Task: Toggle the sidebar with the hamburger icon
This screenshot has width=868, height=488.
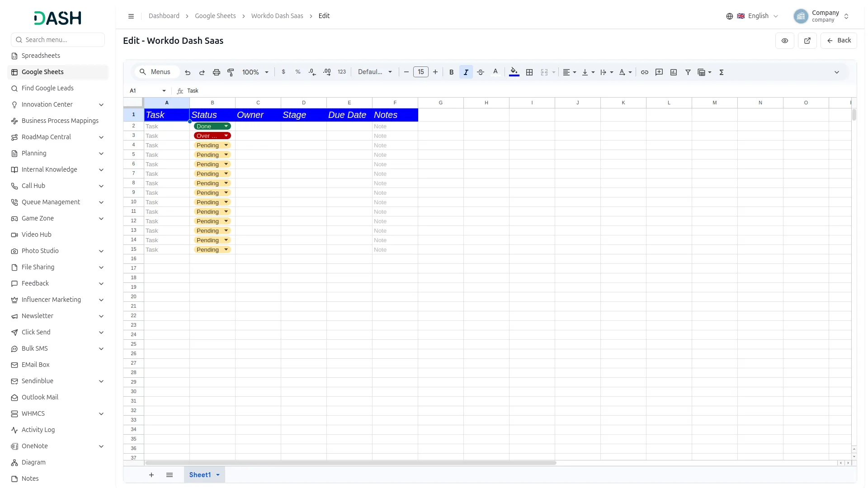Action: (131, 16)
